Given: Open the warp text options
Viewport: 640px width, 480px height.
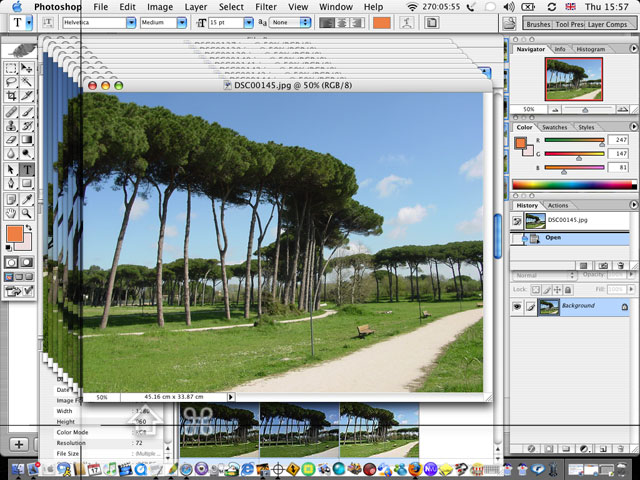Looking at the screenshot, I should click(x=406, y=22).
